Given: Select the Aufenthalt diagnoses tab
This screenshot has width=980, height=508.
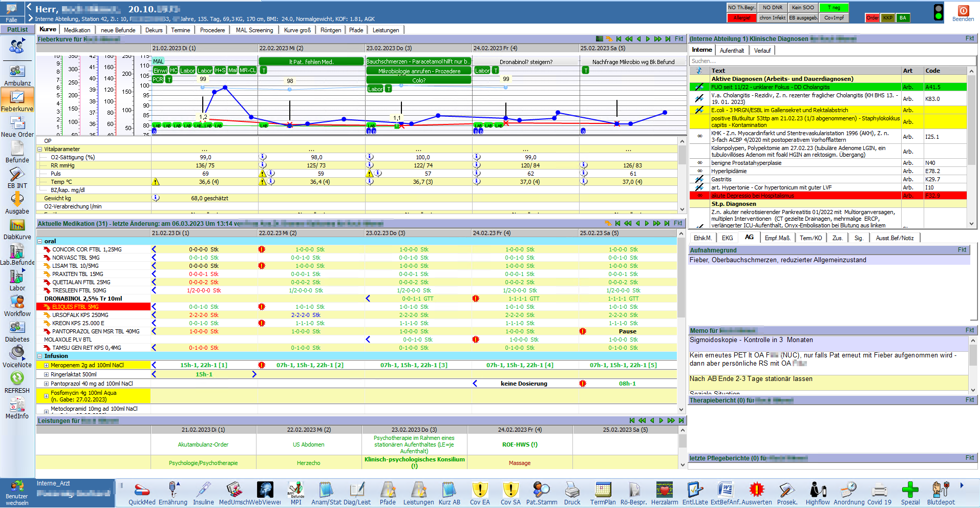Looking at the screenshot, I should 732,50.
